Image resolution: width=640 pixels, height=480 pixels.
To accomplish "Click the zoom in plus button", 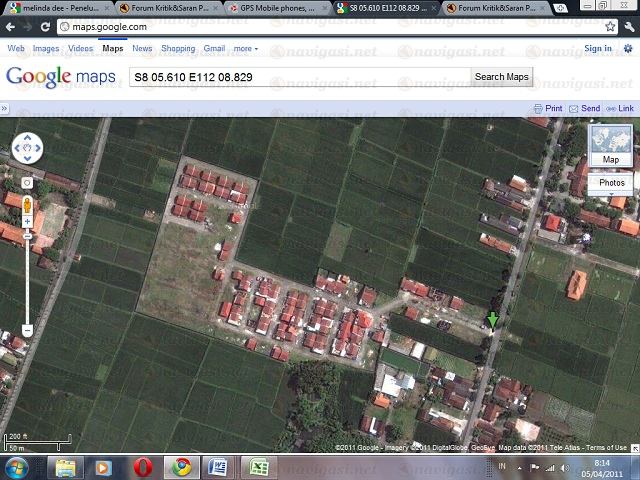I will coord(27,223).
